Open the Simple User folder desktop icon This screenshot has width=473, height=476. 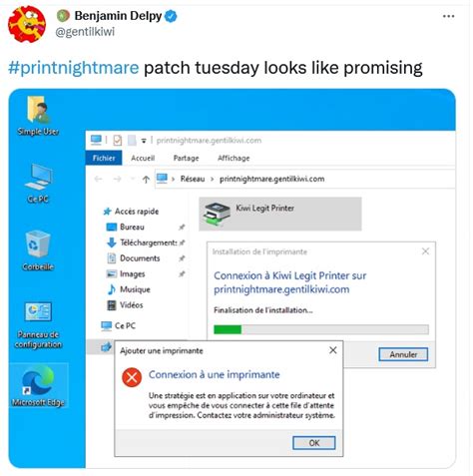38,111
